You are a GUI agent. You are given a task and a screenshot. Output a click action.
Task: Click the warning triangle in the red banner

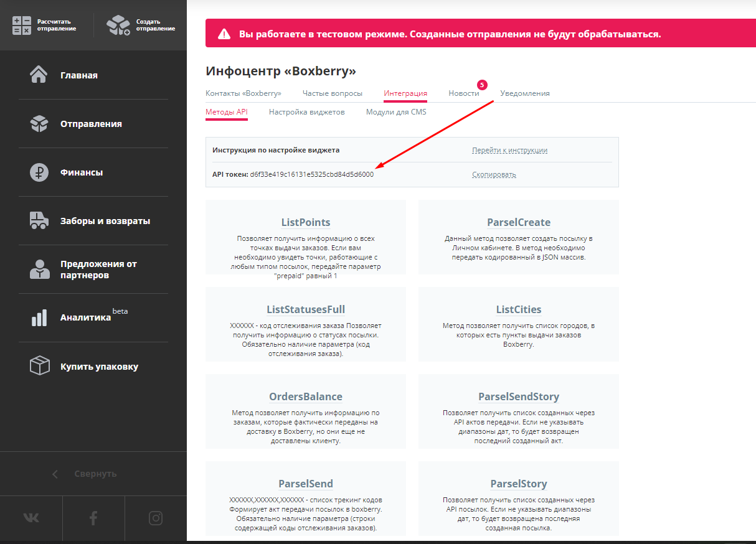click(x=224, y=34)
